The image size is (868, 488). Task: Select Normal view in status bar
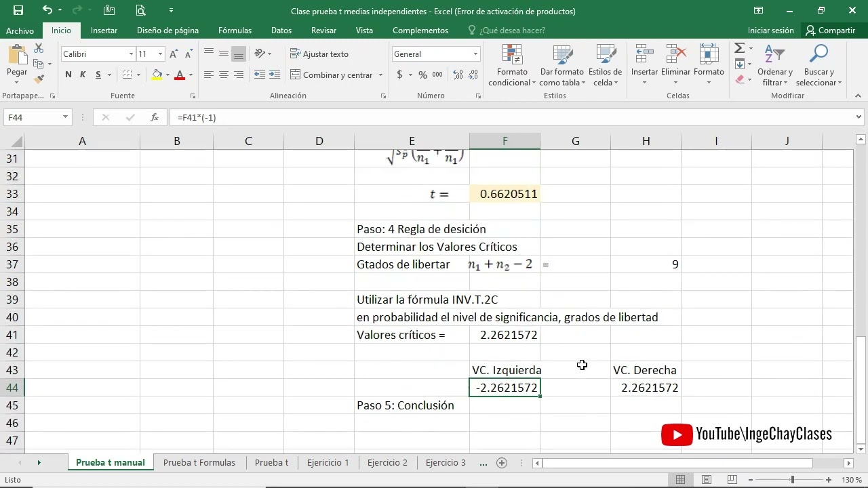pyautogui.click(x=680, y=480)
